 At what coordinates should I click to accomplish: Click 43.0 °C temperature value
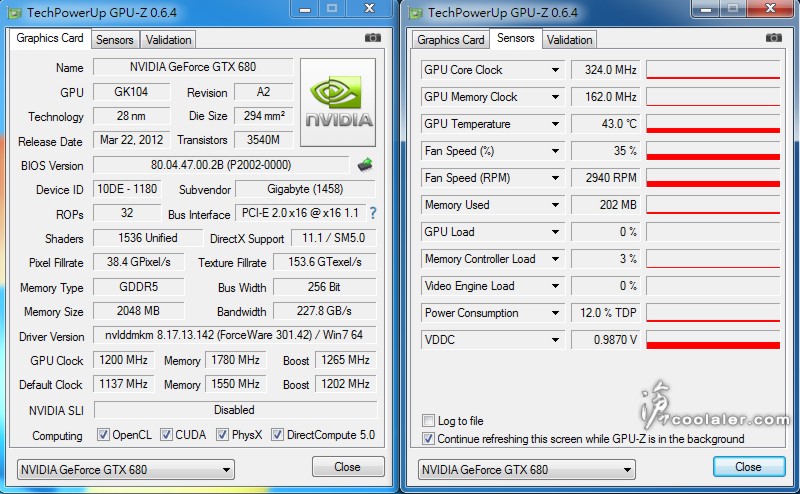(605, 124)
